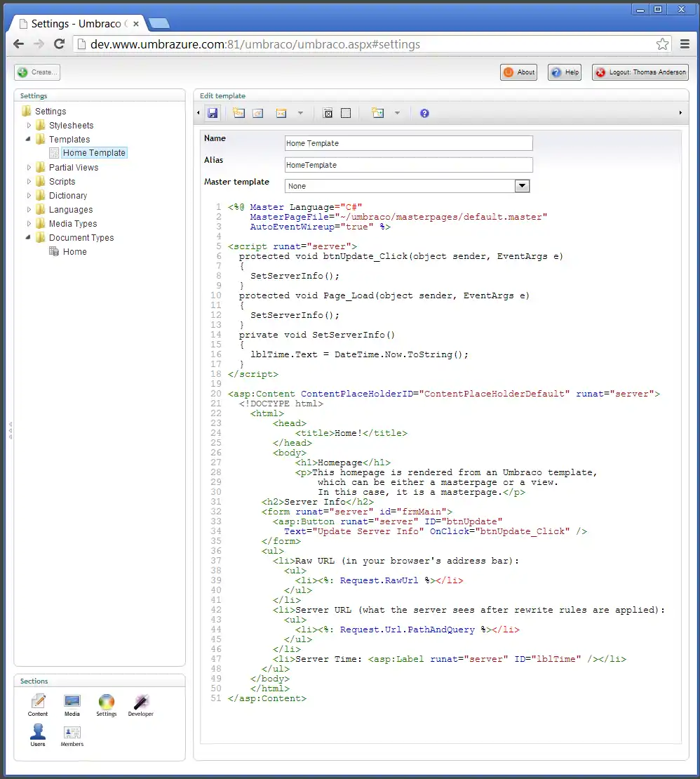Open dropdown arrow beside the green plus icon

click(x=397, y=113)
